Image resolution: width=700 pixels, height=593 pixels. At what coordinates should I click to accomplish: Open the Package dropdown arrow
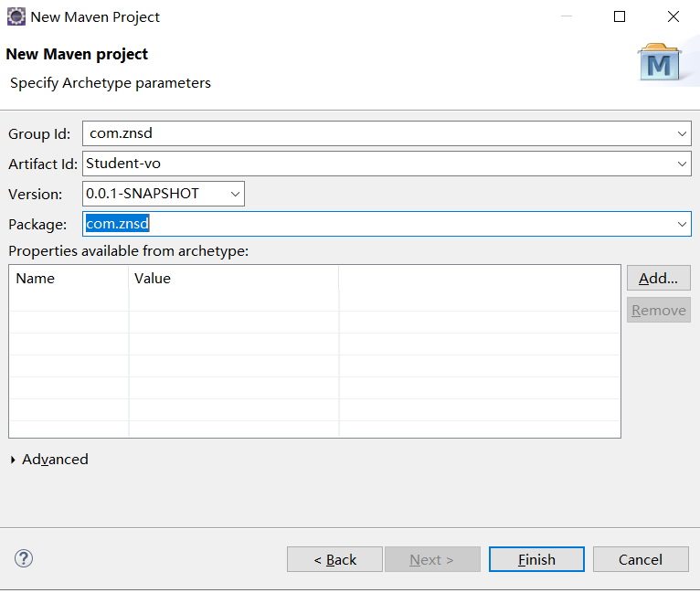click(x=682, y=224)
